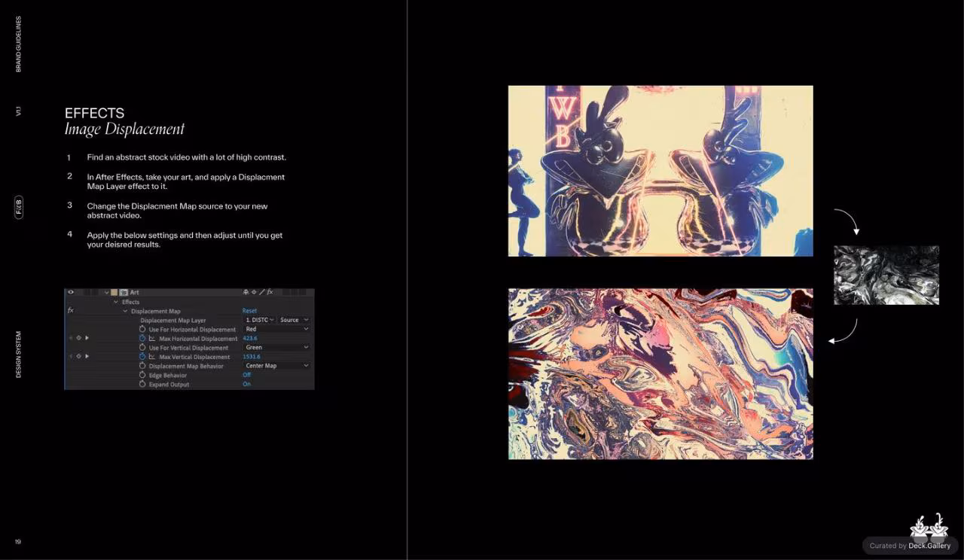Screen dimensions: 964x560
Task: Collapse the Displacement Map effect
Action: click(125, 311)
